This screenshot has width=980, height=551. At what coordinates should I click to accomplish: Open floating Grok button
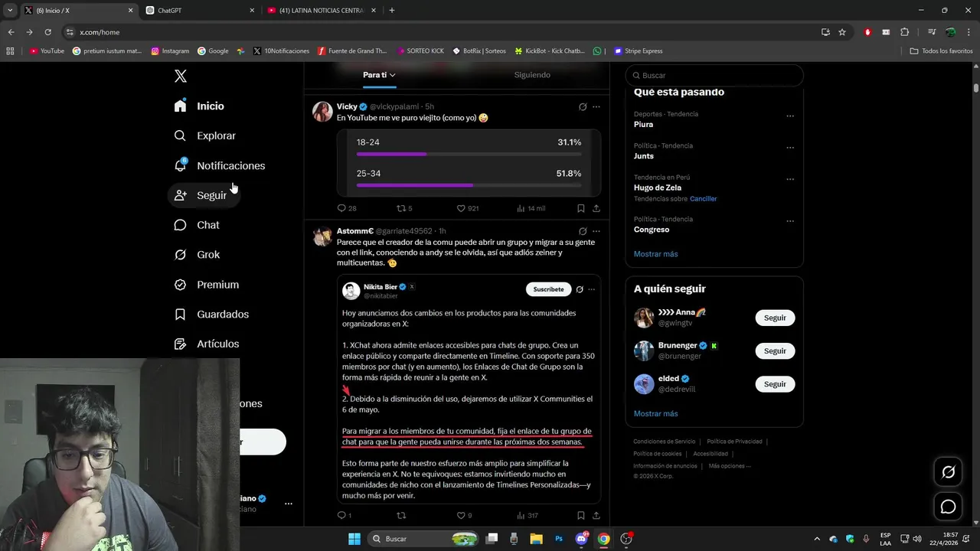point(948,472)
